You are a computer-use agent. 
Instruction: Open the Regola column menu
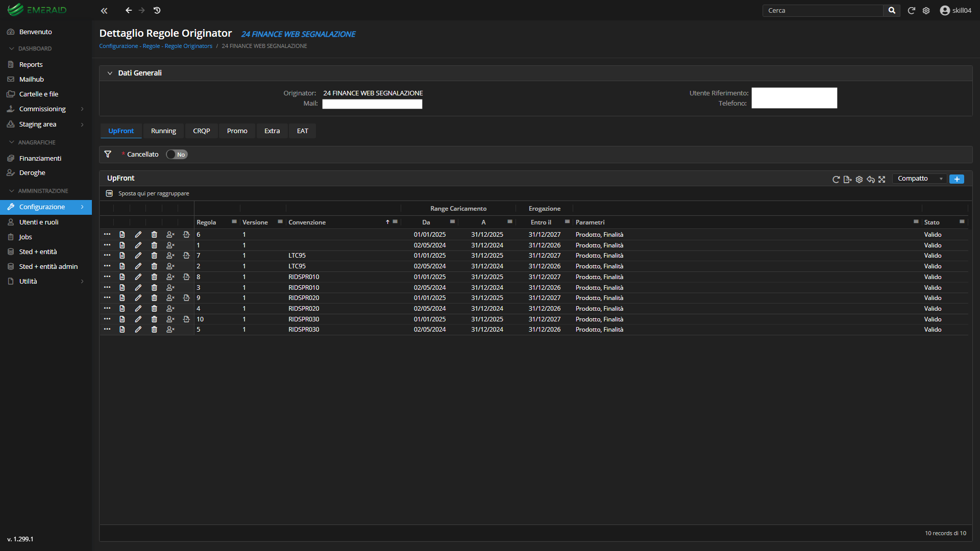coord(234,222)
